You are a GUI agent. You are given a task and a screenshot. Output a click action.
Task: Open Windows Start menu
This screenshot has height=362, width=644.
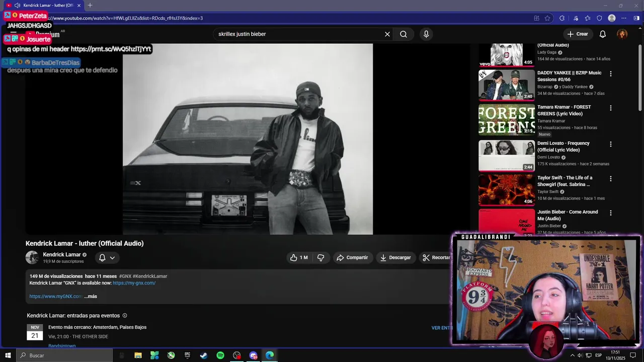tap(8, 355)
